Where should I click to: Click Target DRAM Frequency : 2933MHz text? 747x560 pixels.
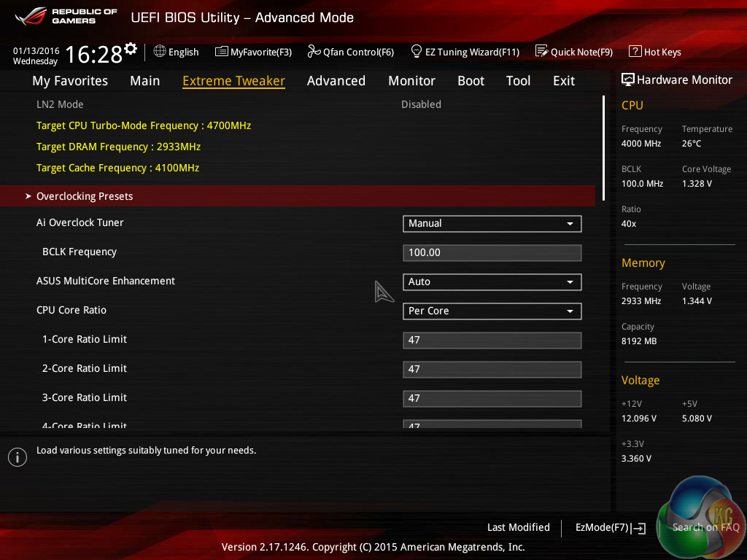(118, 147)
